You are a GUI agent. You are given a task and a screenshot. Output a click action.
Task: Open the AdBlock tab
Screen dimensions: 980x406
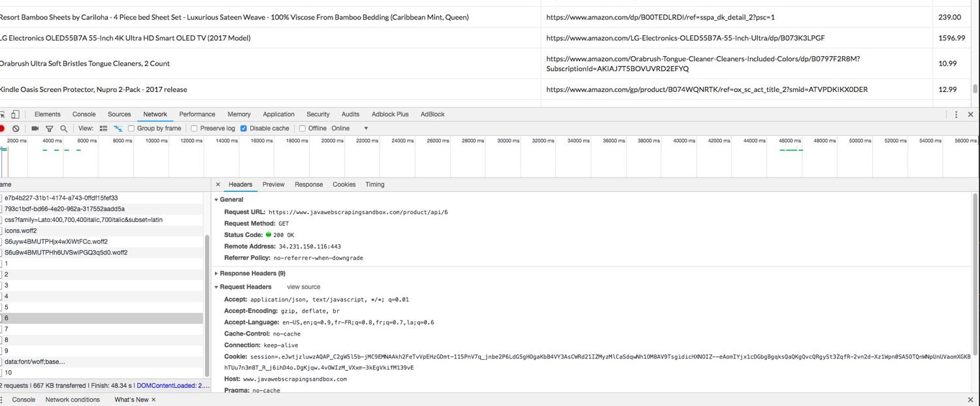pyautogui.click(x=432, y=114)
